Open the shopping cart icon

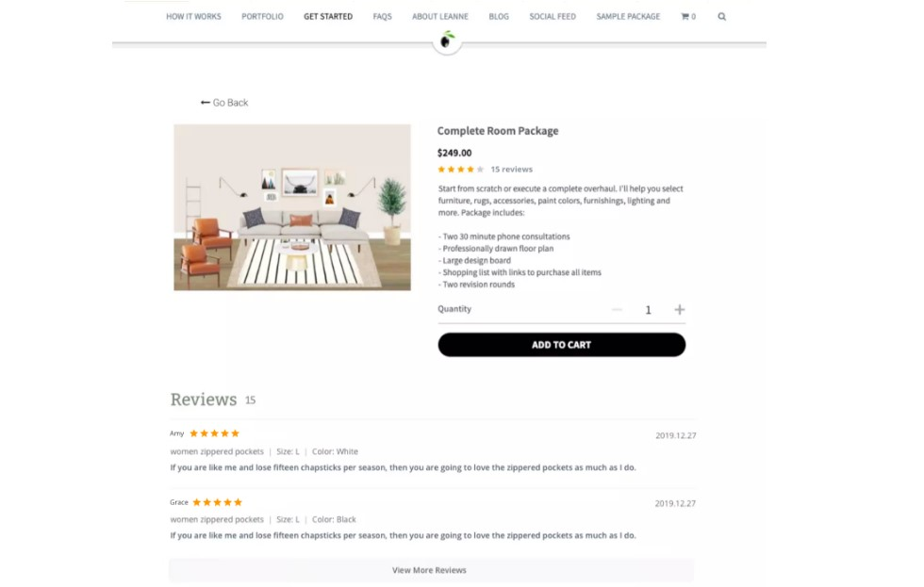[687, 16]
